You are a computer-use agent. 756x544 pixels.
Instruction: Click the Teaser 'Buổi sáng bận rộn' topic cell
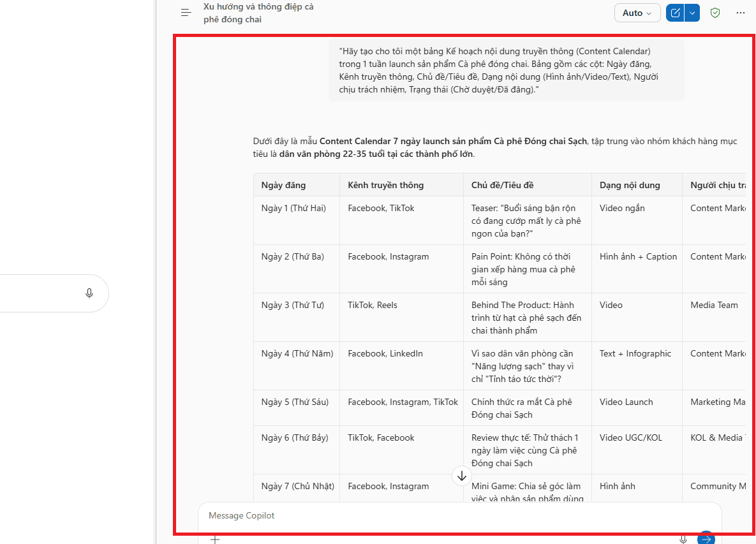[528, 220]
